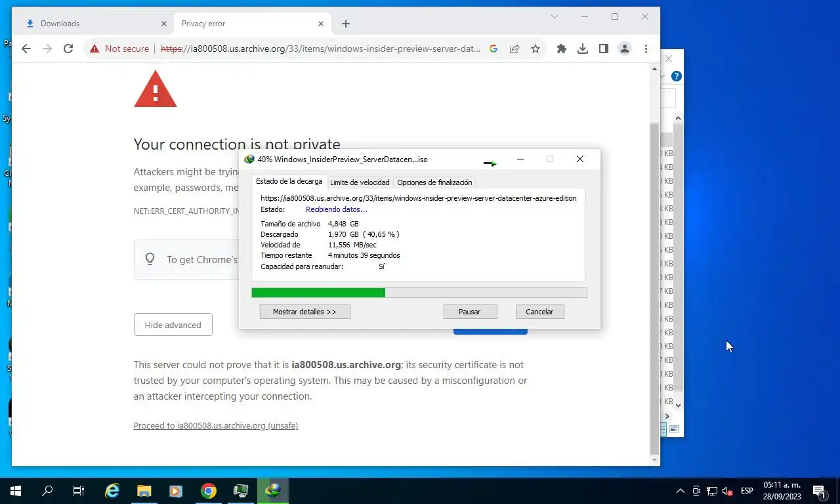Open Chrome downloads tray icon
The width and height of the screenshot is (840, 504).
pos(583,49)
